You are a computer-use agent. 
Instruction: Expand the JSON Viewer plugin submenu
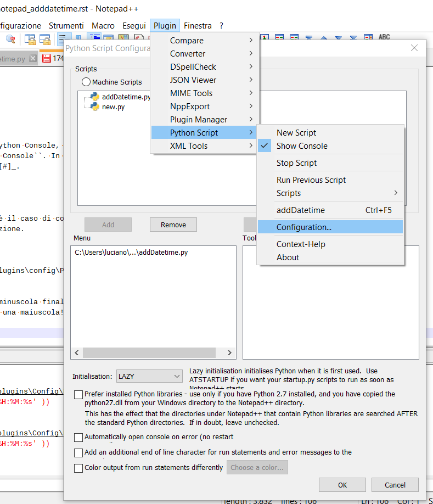pos(205,80)
